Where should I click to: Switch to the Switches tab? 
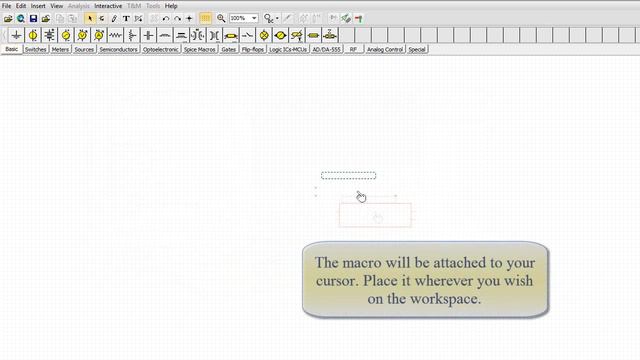click(x=36, y=49)
